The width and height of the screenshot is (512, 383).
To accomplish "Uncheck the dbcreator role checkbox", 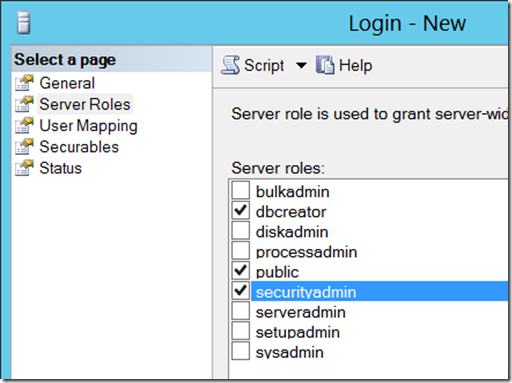I will tap(241, 210).
